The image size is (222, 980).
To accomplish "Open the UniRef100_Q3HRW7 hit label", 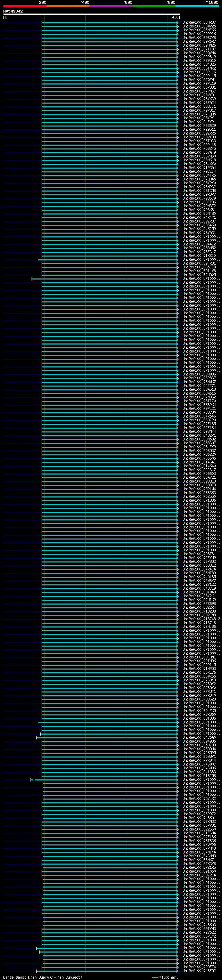I will 199,23.
